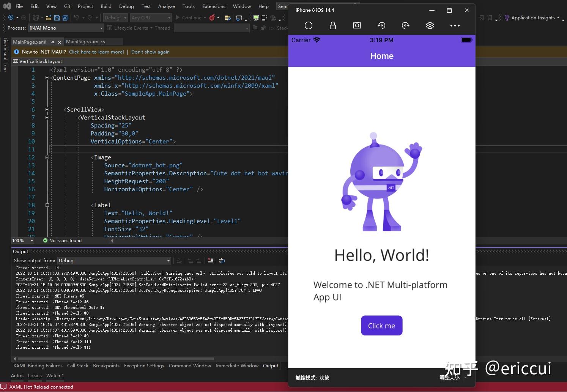Expand Continue button dropdown arrow

click(x=205, y=17)
